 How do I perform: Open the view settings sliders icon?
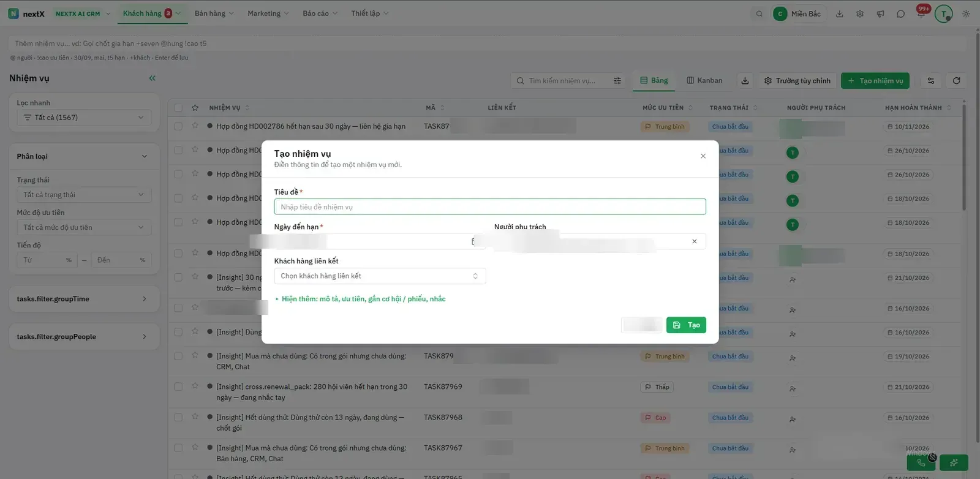pyautogui.click(x=931, y=81)
